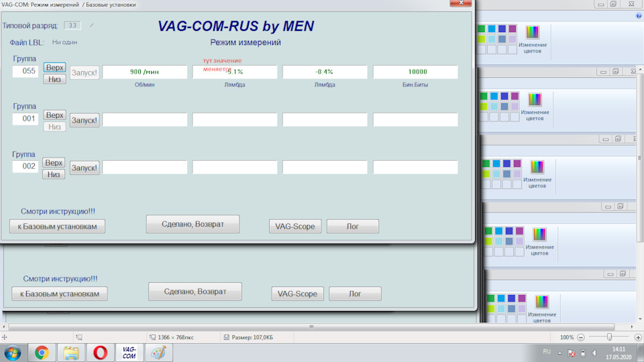644x362 pixels.
Task: Launch Google Chrome from taskbar
Action: pos(42,353)
